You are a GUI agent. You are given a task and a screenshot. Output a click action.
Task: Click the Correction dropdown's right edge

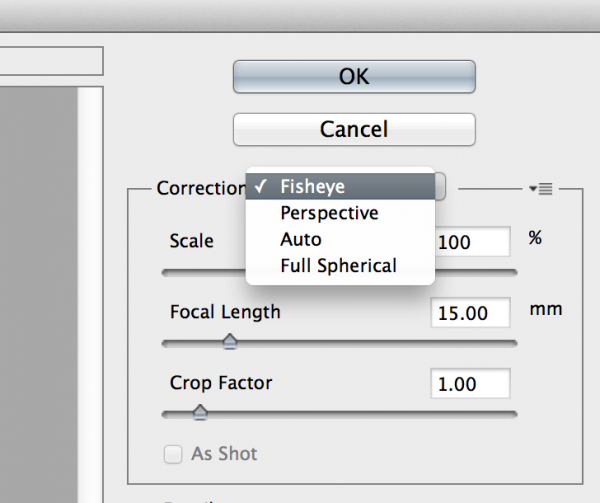point(441,186)
